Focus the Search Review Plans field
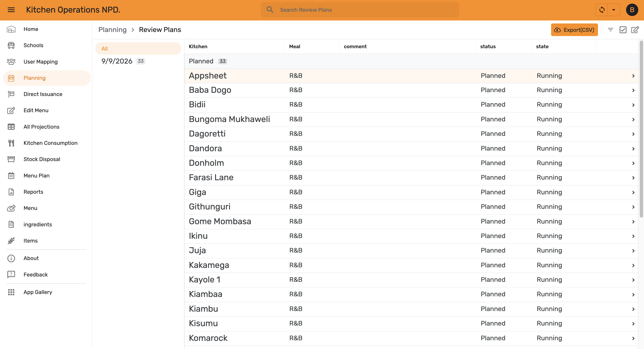This screenshot has height=349, width=644. point(360,10)
